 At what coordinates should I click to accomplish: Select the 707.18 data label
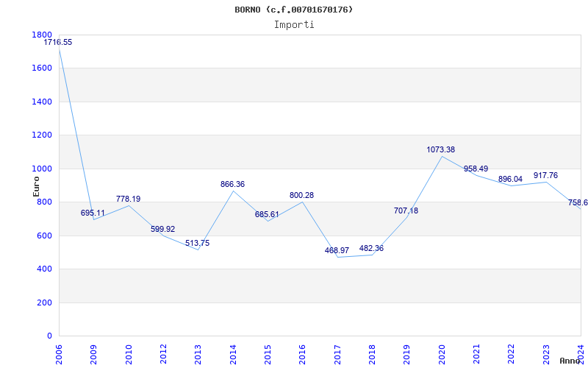(406, 211)
